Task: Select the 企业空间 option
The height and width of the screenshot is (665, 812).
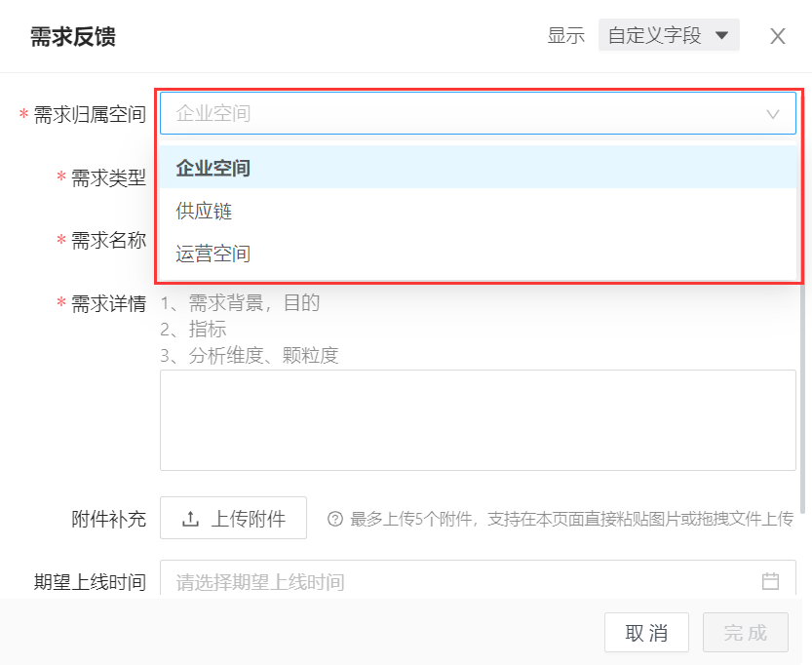Action: [213, 168]
